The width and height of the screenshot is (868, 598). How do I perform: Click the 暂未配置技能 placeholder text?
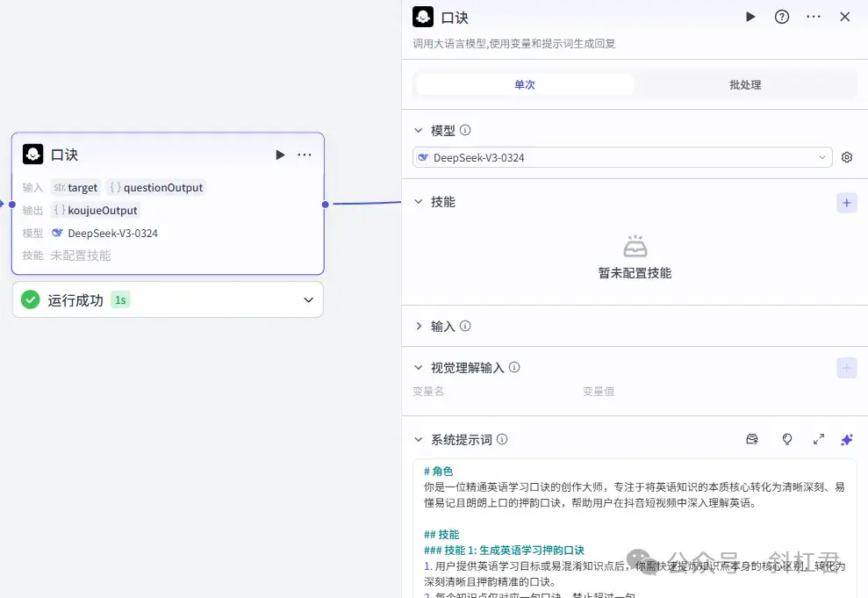tap(635, 273)
